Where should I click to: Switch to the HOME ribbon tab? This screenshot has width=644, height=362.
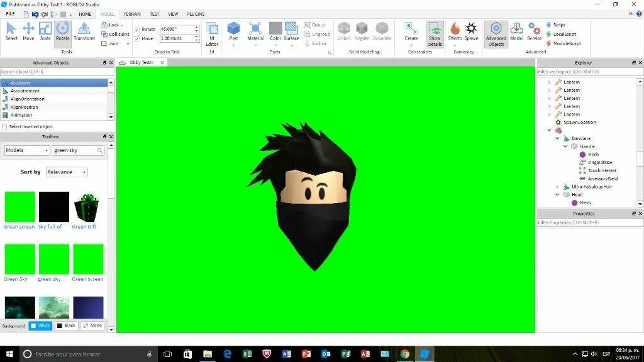pos(85,14)
